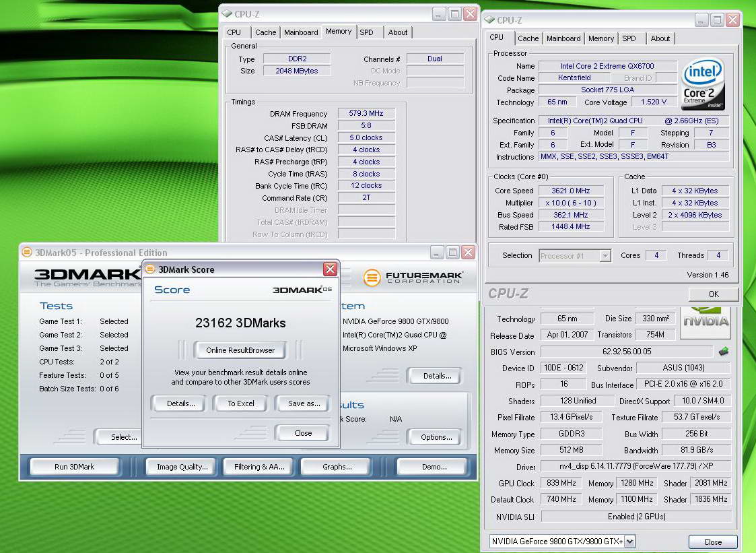Viewport: 756px width, 553px height.
Task: Click the Multiplier x 10.0 value
Action: [571, 203]
